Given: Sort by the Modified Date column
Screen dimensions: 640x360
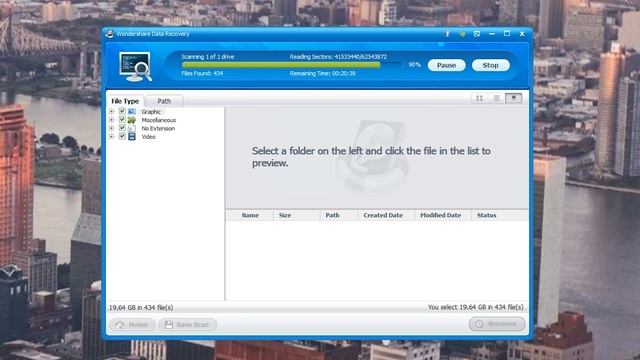Looking at the screenshot, I should point(440,215).
